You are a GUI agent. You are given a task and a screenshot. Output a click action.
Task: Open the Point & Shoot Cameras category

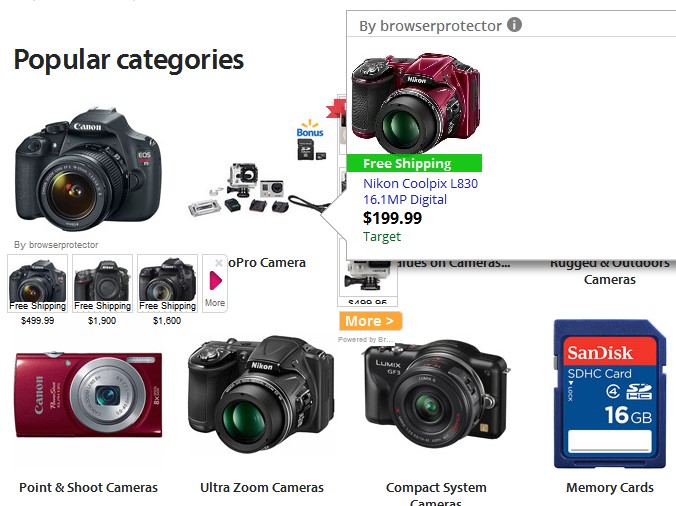tap(88, 487)
